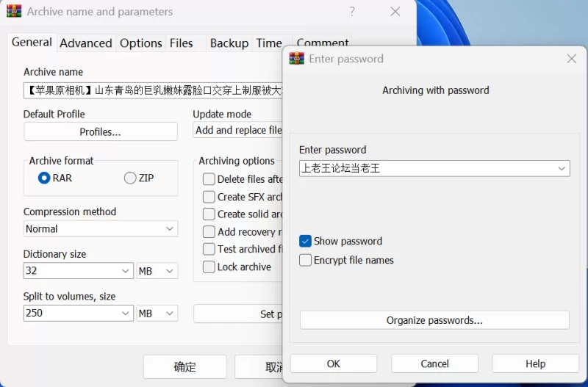Open the Comment tab

pos(323,43)
